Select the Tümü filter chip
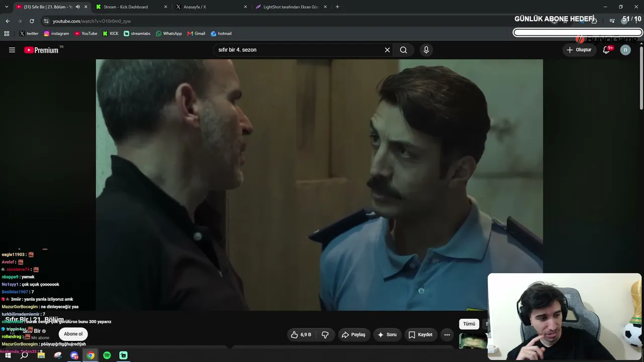The width and height of the screenshot is (644, 362). coord(469,324)
